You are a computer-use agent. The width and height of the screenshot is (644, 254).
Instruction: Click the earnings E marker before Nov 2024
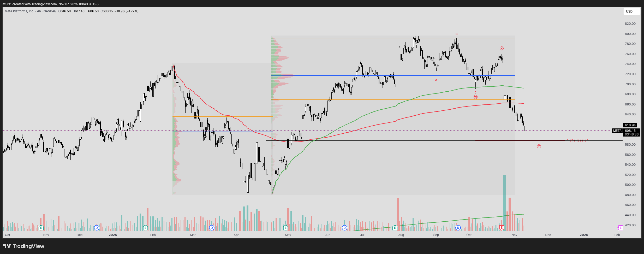point(41,228)
